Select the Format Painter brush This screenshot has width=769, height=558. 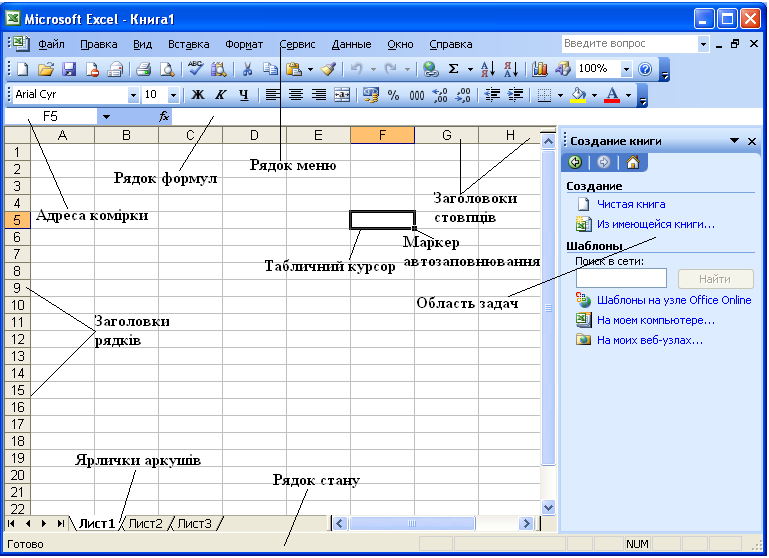329,69
